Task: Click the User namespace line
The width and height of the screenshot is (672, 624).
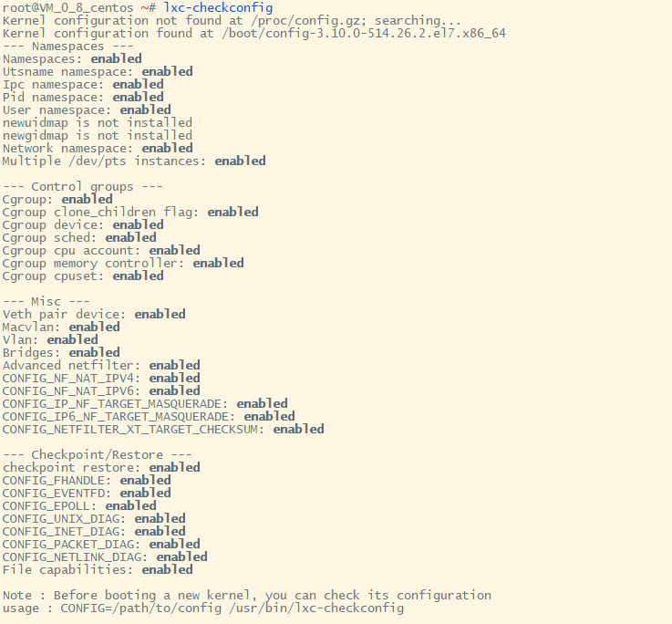Action: point(87,109)
